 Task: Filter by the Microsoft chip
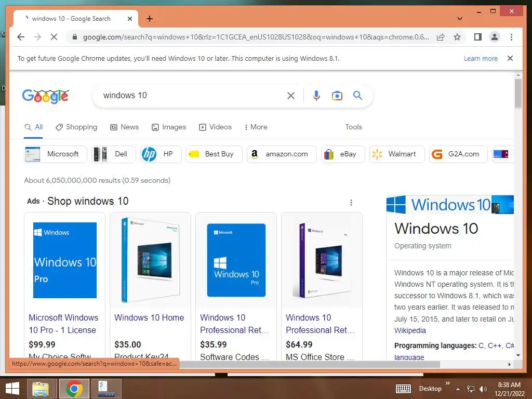click(x=56, y=154)
